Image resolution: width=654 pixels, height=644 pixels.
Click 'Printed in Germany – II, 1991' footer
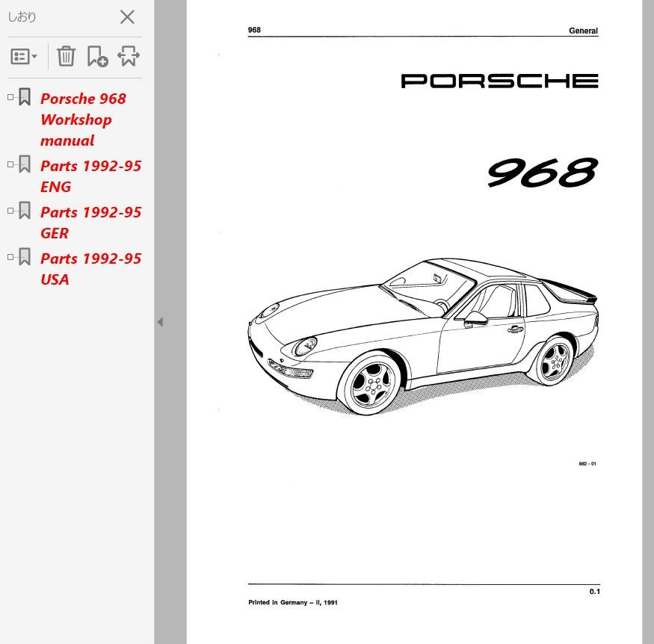293,602
